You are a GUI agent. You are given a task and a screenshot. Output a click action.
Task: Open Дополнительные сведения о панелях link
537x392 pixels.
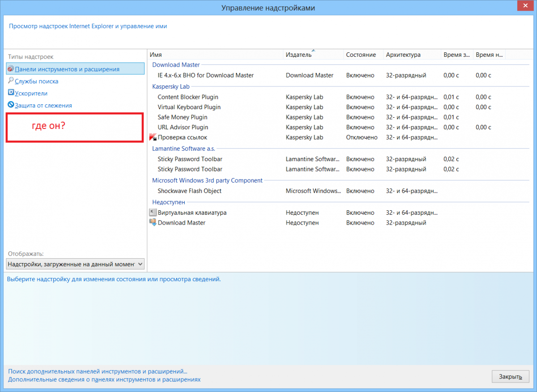[104, 379]
